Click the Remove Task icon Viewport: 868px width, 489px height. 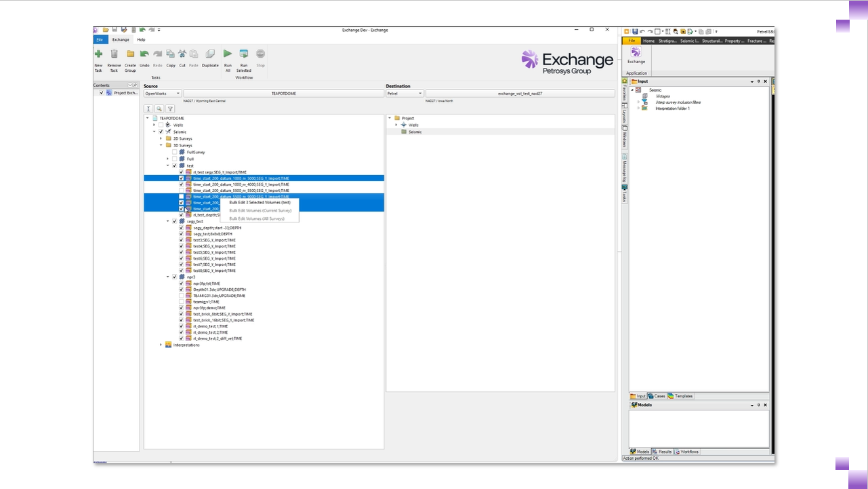pos(114,56)
